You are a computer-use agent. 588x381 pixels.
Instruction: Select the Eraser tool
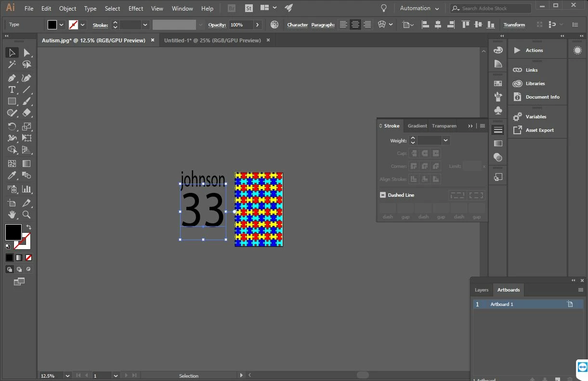point(27,113)
